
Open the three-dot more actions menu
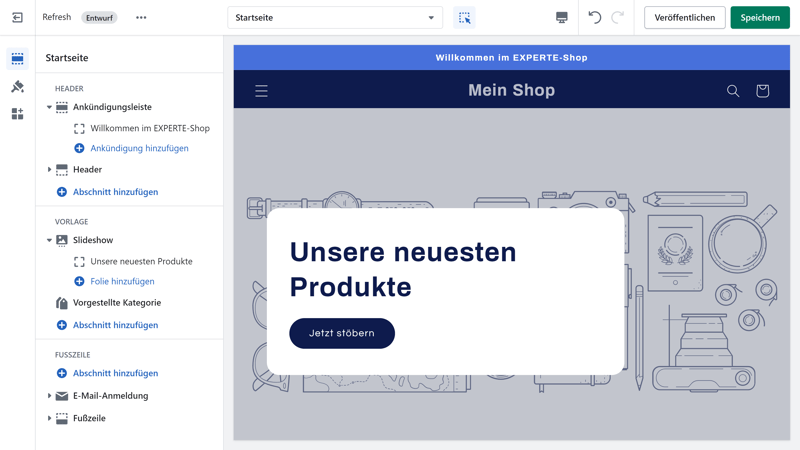coord(141,18)
